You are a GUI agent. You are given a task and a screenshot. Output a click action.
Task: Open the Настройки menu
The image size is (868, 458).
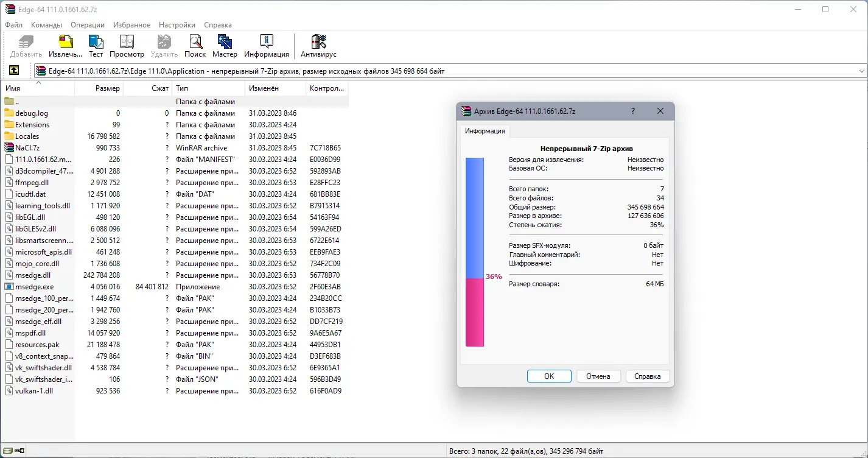177,25
